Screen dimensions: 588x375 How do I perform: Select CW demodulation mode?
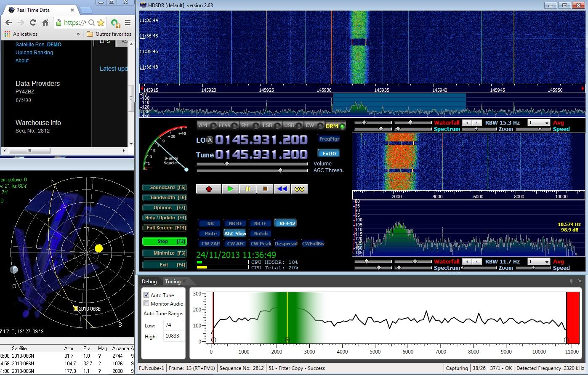314,125
